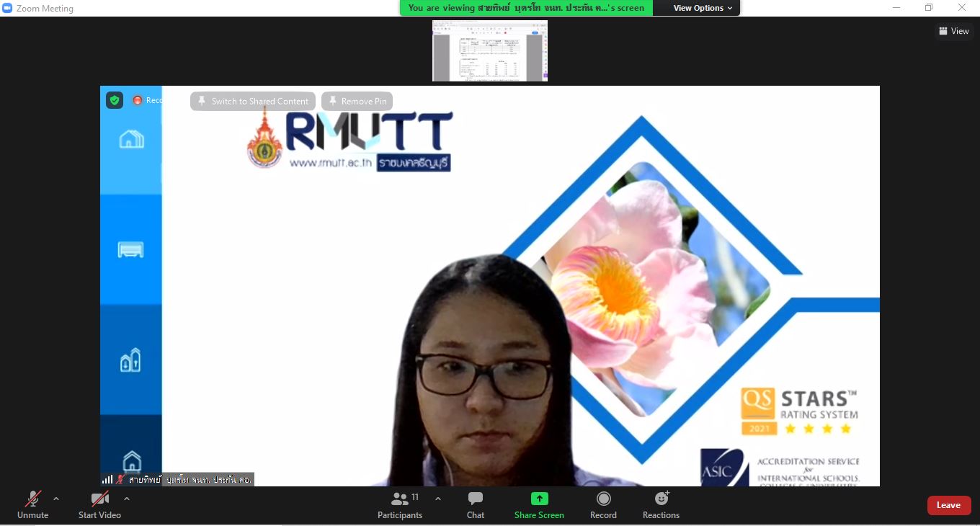Image resolution: width=980 pixels, height=526 pixels.
Task: Expand the Participants options chevron
Action: click(437, 499)
